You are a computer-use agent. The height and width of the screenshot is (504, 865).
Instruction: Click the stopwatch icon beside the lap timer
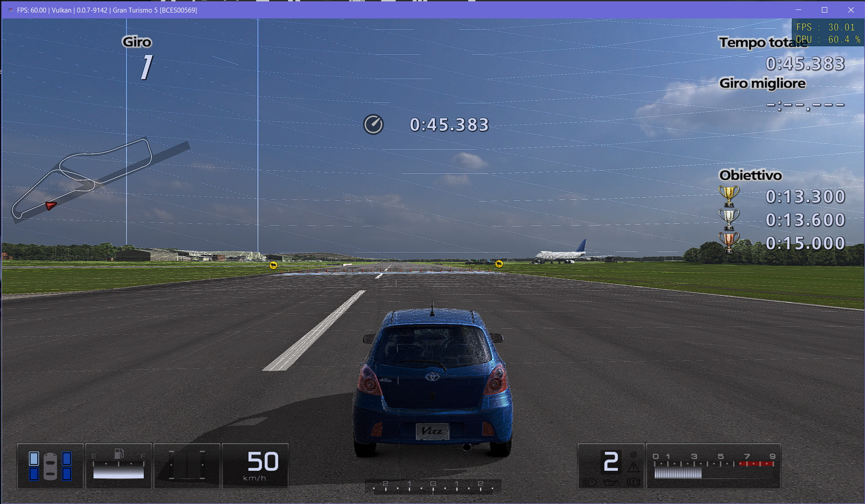[x=373, y=124]
